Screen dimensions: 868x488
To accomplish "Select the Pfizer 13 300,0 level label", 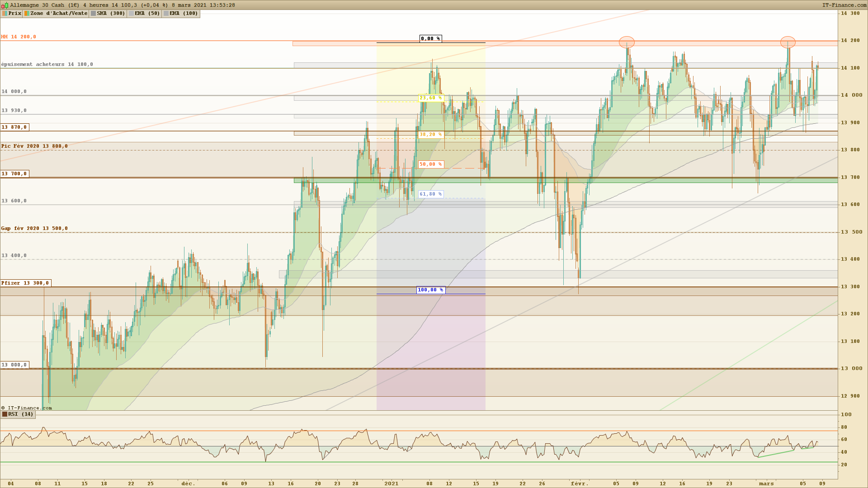I will point(25,283).
